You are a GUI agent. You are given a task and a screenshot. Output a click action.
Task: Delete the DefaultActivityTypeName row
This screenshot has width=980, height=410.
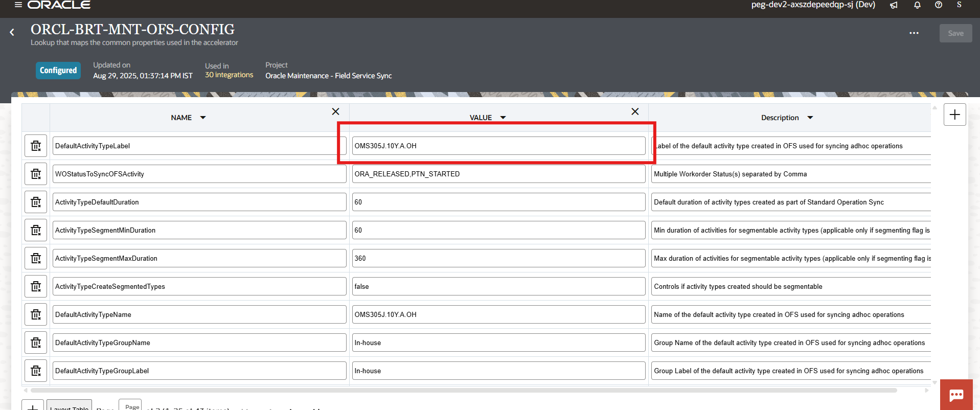click(x=36, y=314)
